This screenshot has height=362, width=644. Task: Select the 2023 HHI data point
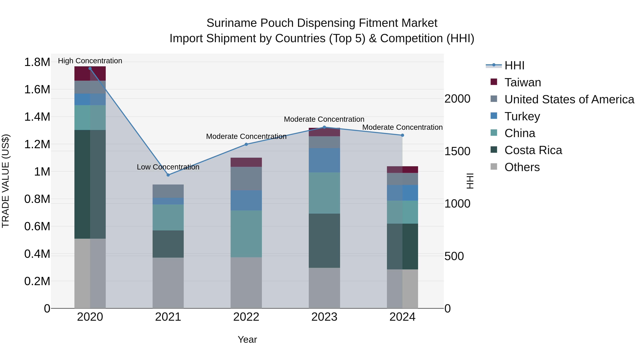point(324,127)
